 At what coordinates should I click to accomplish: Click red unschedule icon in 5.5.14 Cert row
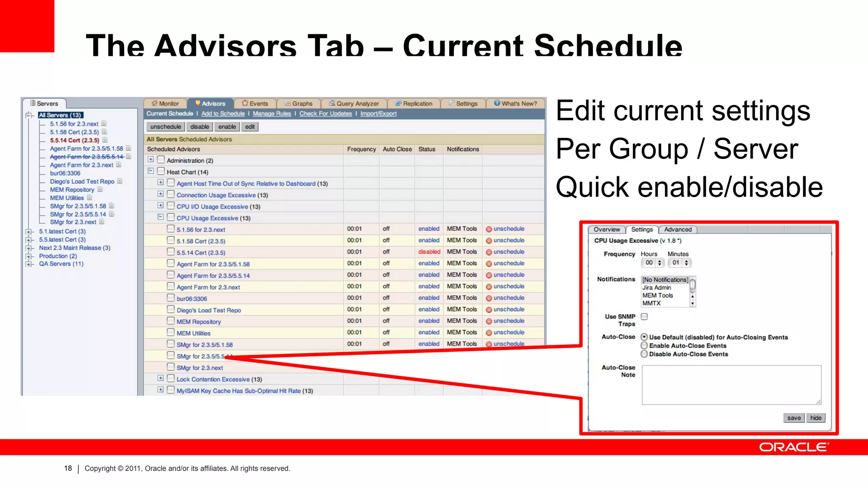point(489,252)
